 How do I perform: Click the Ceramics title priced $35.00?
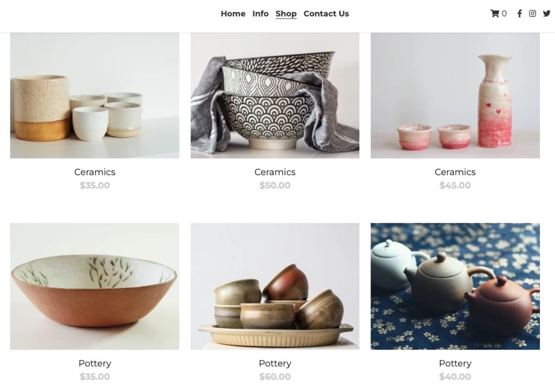pyautogui.click(x=95, y=172)
